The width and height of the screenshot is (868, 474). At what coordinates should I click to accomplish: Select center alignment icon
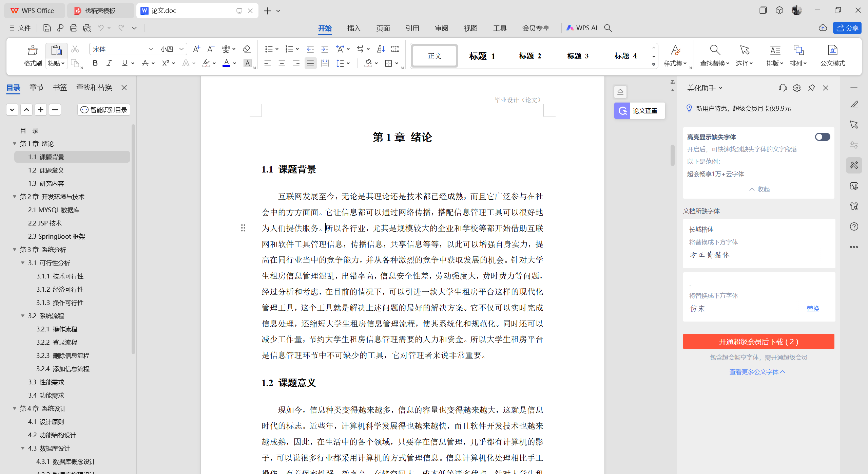tap(282, 63)
